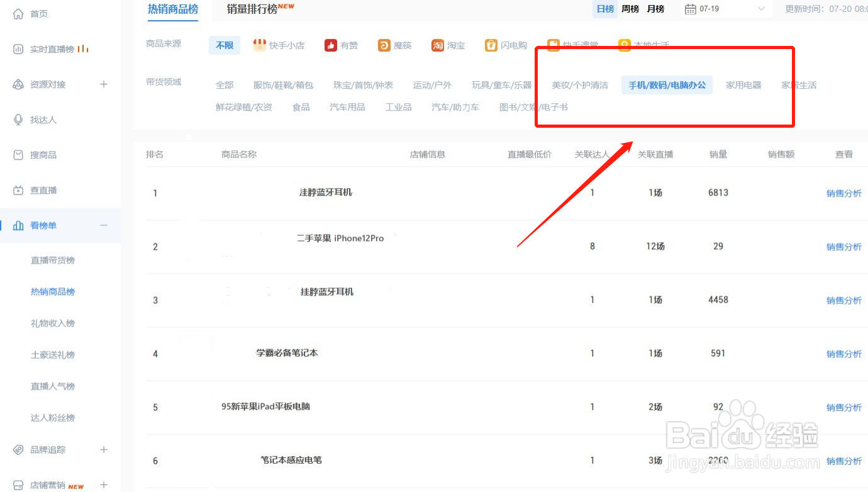Select the 闪电购 source icon
The height and width of the screenshot is (492, 868).
coord(491,45)
